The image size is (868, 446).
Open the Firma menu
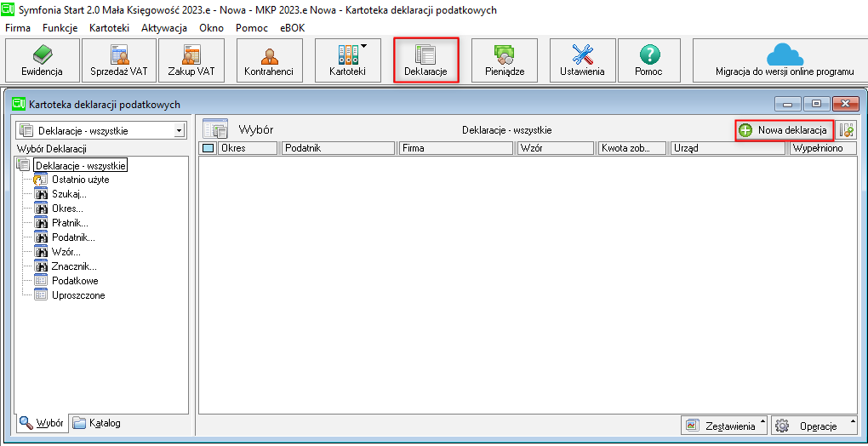(18, 28)
